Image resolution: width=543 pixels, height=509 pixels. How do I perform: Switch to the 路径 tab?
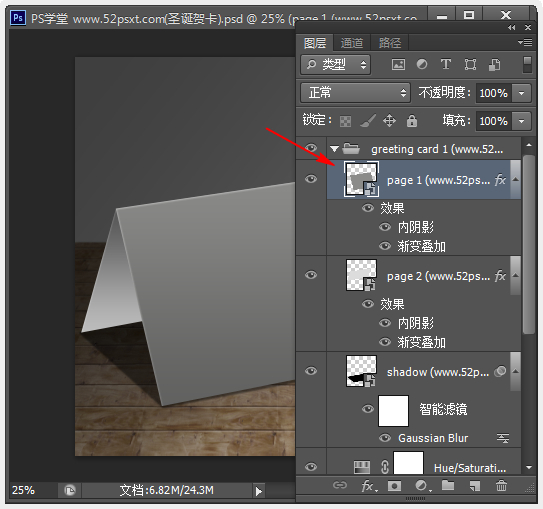pyautogui.click(x=390, y=43)
